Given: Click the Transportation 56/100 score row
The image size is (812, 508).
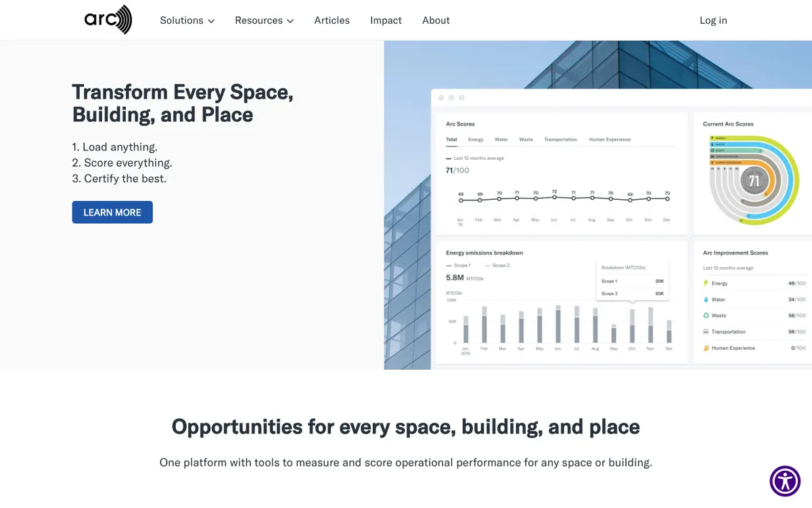Looking at the screenshot, I should [x=754, y=332].
